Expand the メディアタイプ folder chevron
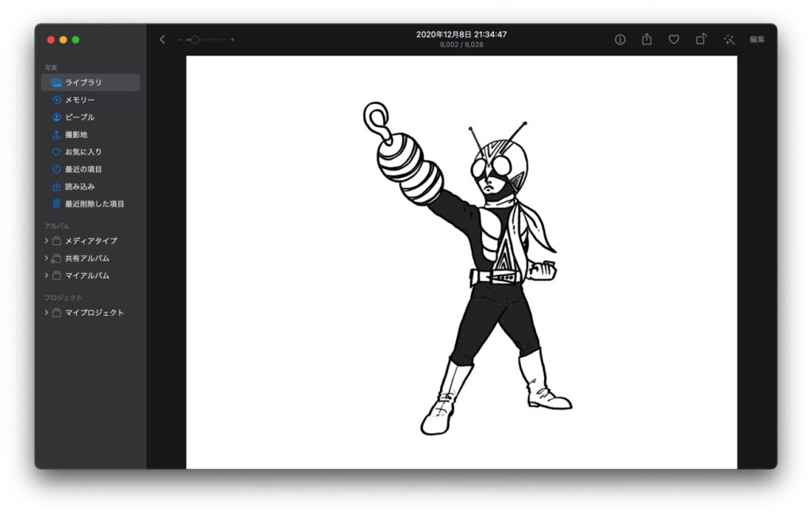This screenshot has height=515, width=812. click(46, 240)
